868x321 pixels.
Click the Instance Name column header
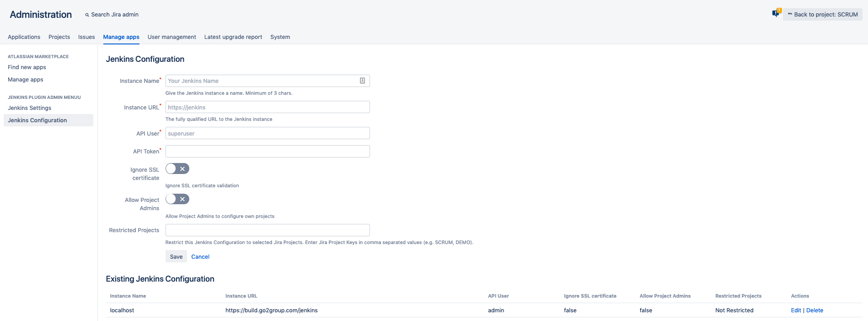[128, 296]
